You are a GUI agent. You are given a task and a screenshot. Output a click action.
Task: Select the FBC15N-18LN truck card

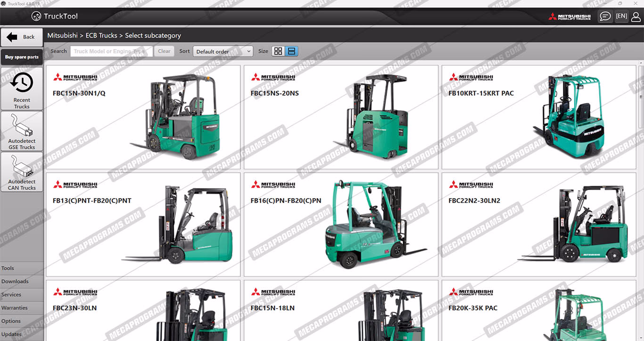tap(341, 310)
